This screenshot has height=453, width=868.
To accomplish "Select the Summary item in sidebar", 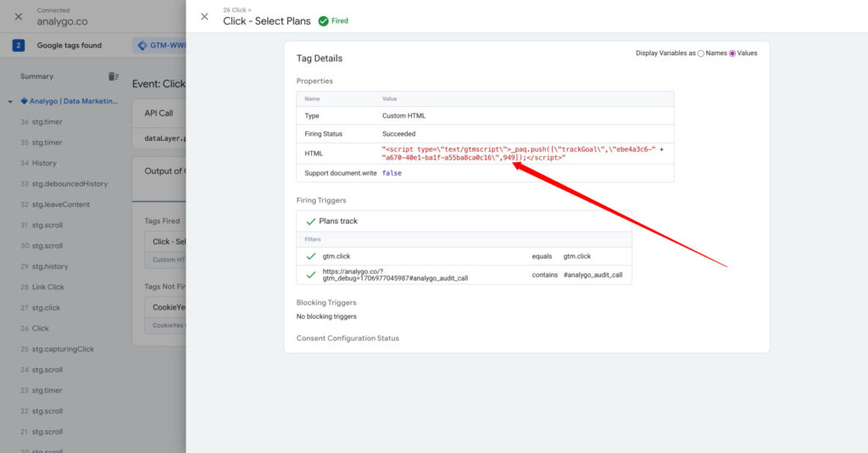I will [36, 76].
